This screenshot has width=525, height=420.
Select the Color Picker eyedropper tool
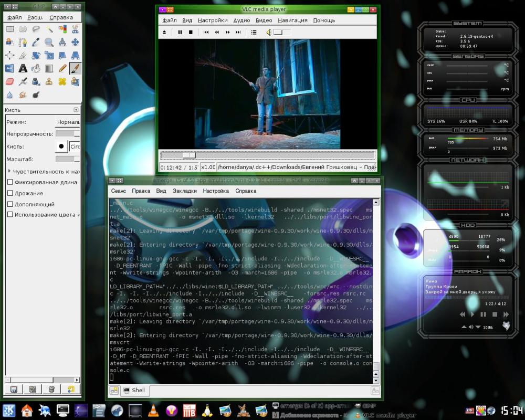[36, 42]
